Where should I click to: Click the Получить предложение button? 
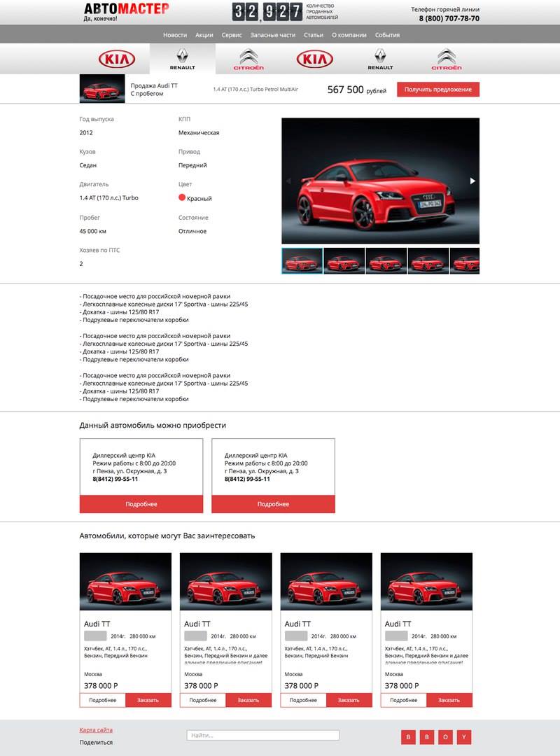click(x=438, y=89)
